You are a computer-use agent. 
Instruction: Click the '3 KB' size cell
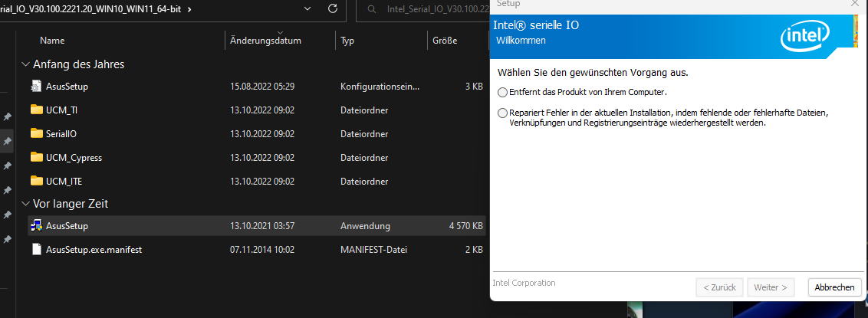pyautogui.click(x=474, y=87)
